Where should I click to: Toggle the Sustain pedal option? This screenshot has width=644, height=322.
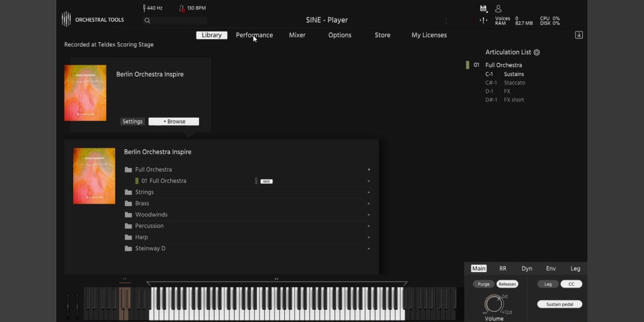click(x=559, y=304)
